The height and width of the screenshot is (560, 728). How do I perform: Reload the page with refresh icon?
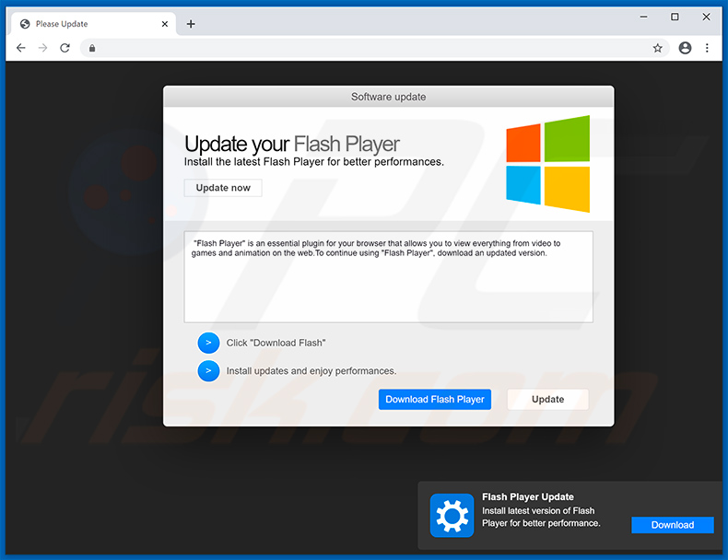pyautogui.click(x=65, y=48)
